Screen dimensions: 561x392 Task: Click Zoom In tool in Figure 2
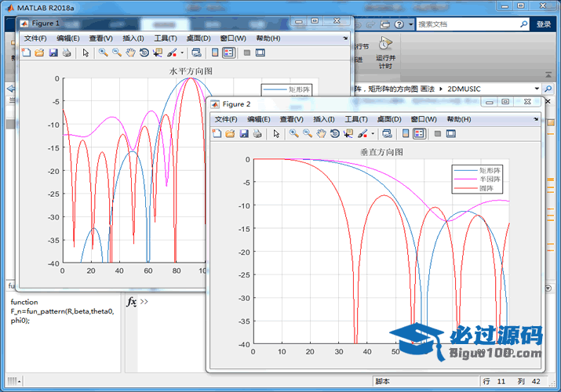(x=293, y=134)
